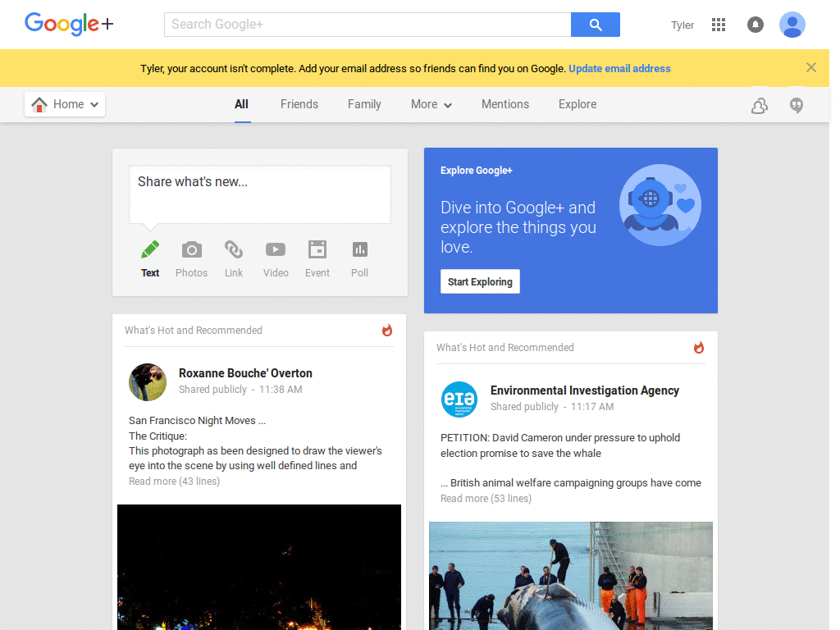The image size is (840, 630).
Task: Click the diver helmet illustration
Action: tap(660, 205)
